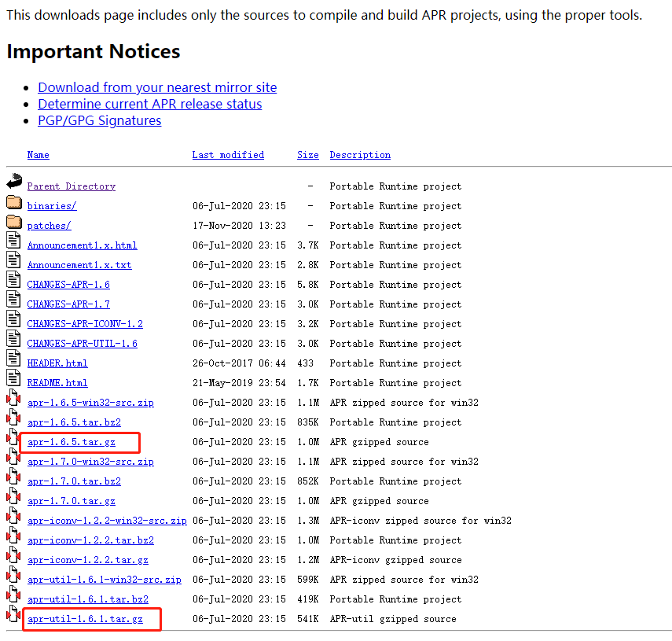Click the compressed archive icon beside apr-1.6.5.tar.gz

(13, 437)
